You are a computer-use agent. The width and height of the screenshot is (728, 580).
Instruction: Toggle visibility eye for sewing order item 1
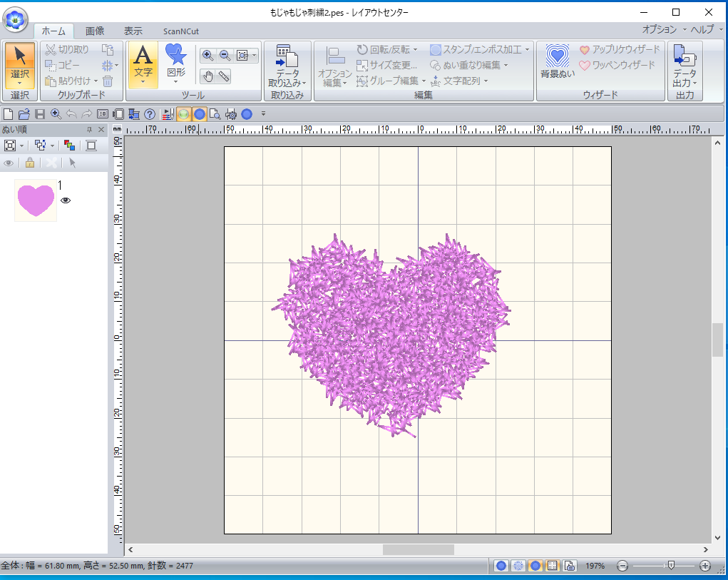pyautogui.click(x=66, y=201)
